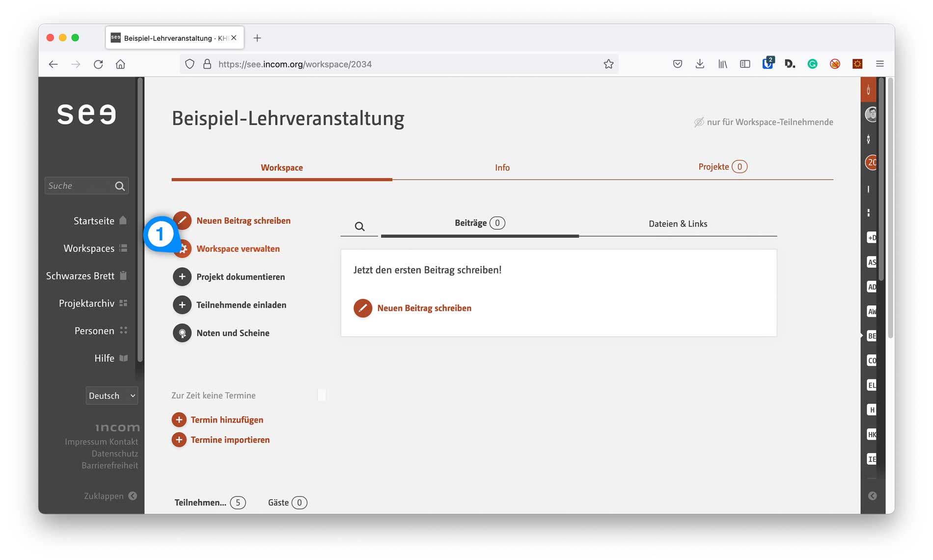Open Hilfe in the sidebar
This screenshot has height=560, width=933.
pyautogui.click(x=111, y=358)
